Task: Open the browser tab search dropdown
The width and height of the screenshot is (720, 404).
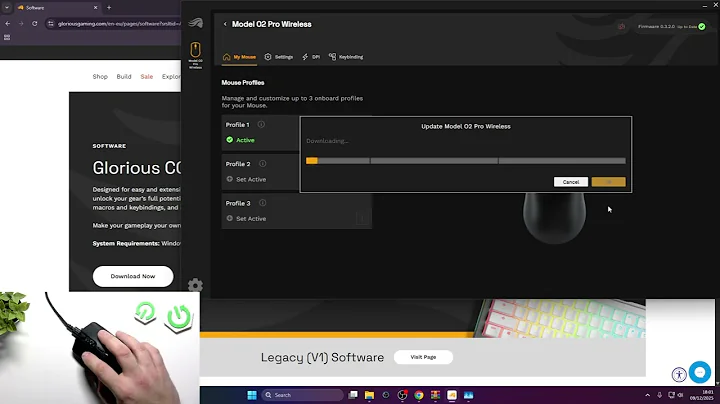Action: pos(7,8)
